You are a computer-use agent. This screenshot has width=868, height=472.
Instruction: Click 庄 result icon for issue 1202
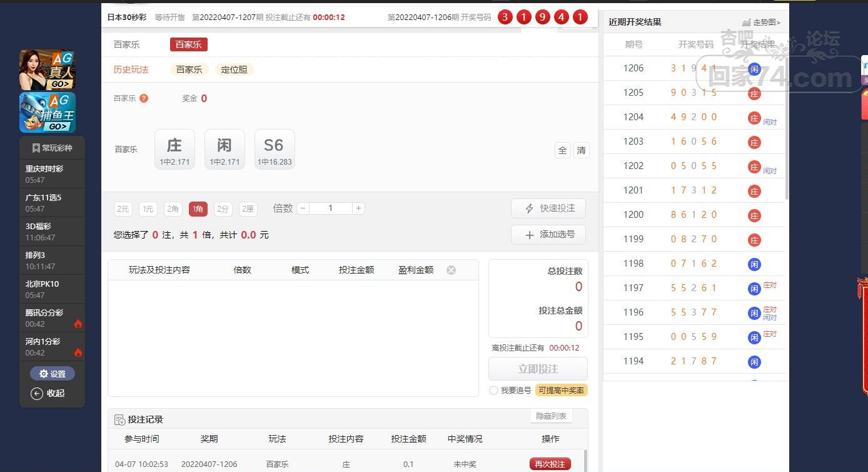(755, 166)
